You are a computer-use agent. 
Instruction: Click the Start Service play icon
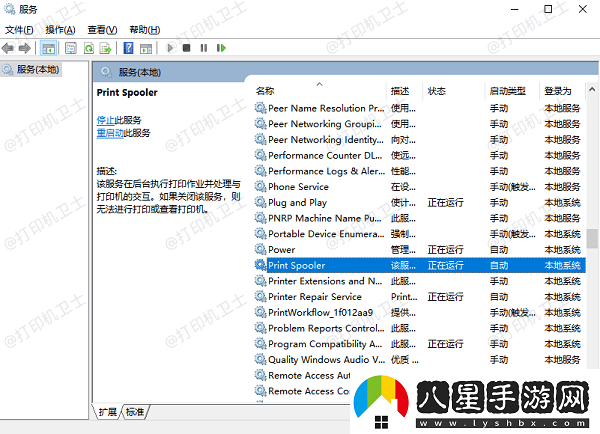click(x=170, y=47)
